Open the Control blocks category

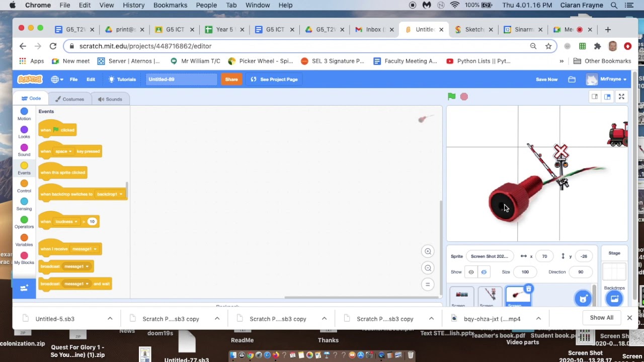[24, 187]
